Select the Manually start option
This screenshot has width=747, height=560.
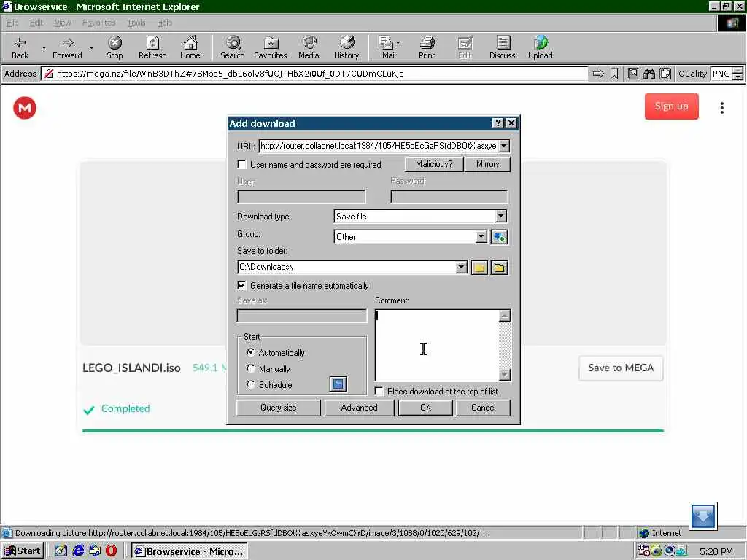tap(251, 368)
